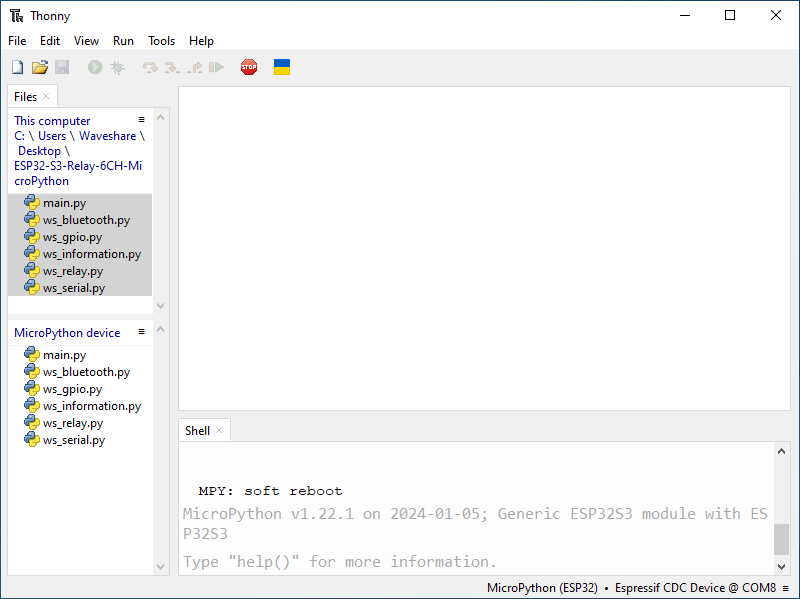Click Python icon of device main.py

32,355
